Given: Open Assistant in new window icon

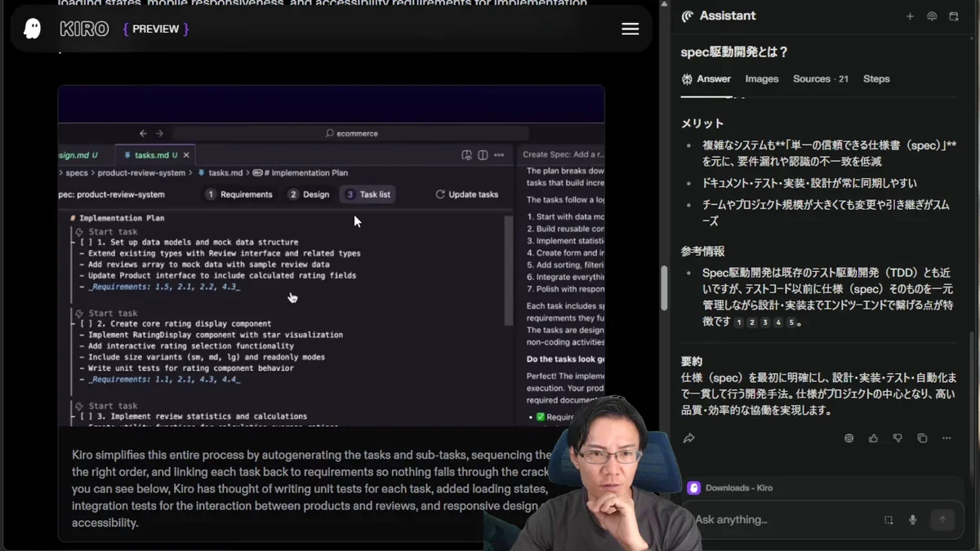Looking at the screenshot, I should point(954,16).
